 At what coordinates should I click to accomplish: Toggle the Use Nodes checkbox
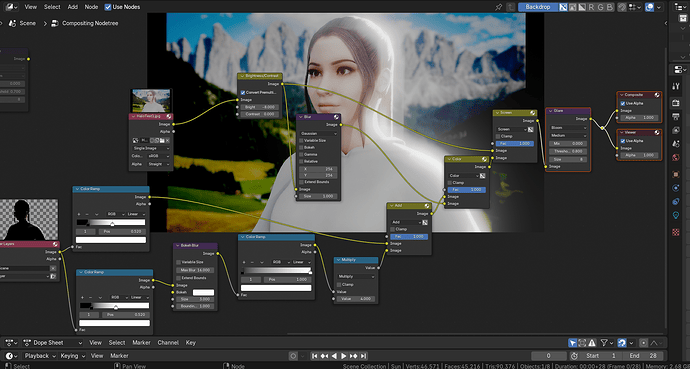pos(108,7)
